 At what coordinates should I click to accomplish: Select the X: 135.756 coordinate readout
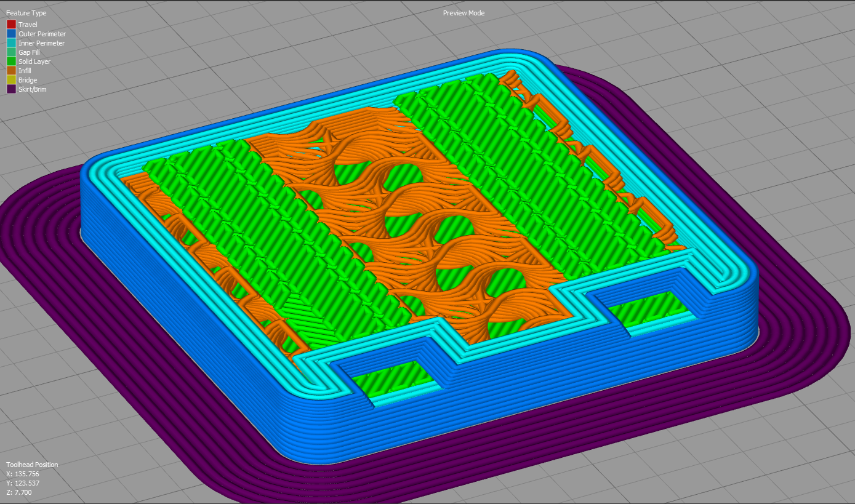coord(22,474)
